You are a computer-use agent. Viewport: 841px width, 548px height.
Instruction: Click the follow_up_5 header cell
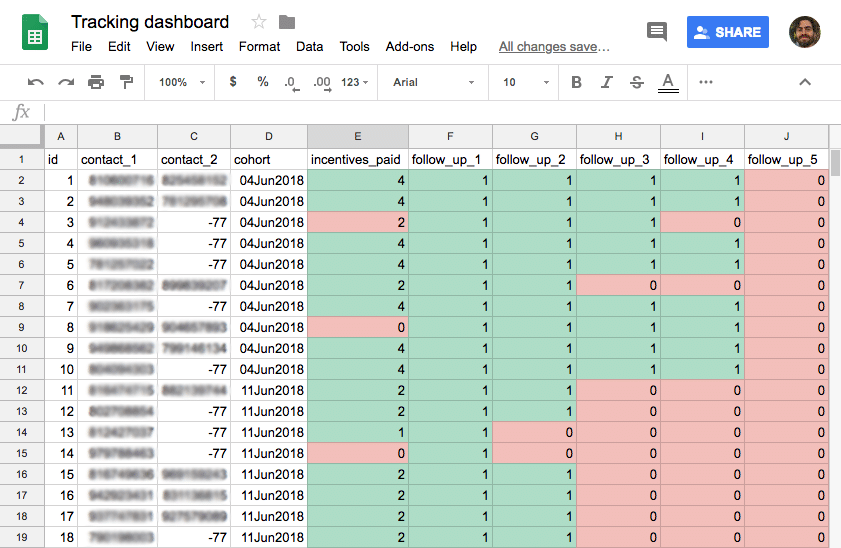(x=786, y=160)
